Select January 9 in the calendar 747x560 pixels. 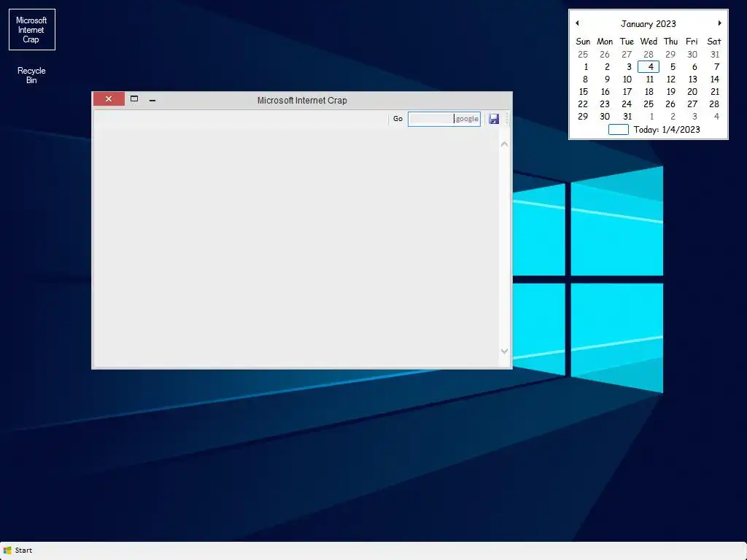click(x=607, y=79)
